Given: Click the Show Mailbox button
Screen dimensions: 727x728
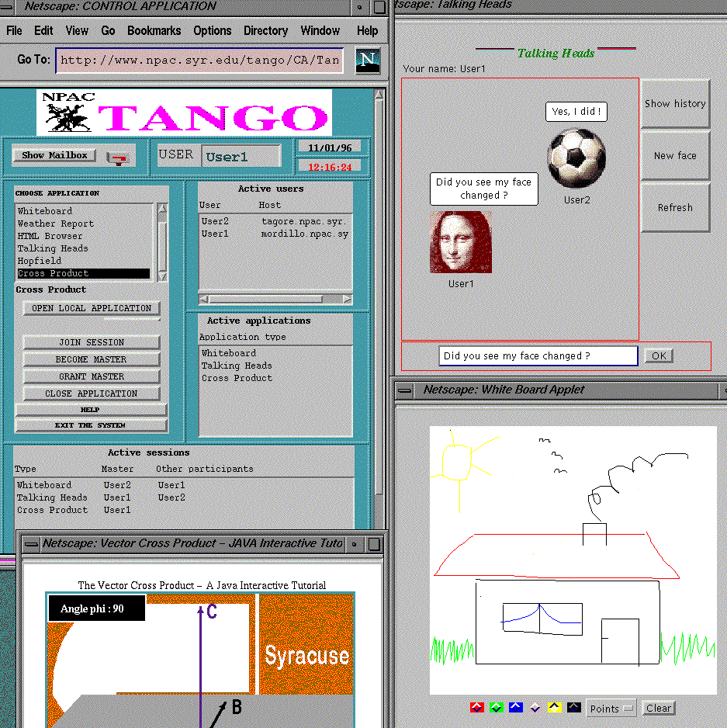Looking at the screenshot, I should (54, 155).
